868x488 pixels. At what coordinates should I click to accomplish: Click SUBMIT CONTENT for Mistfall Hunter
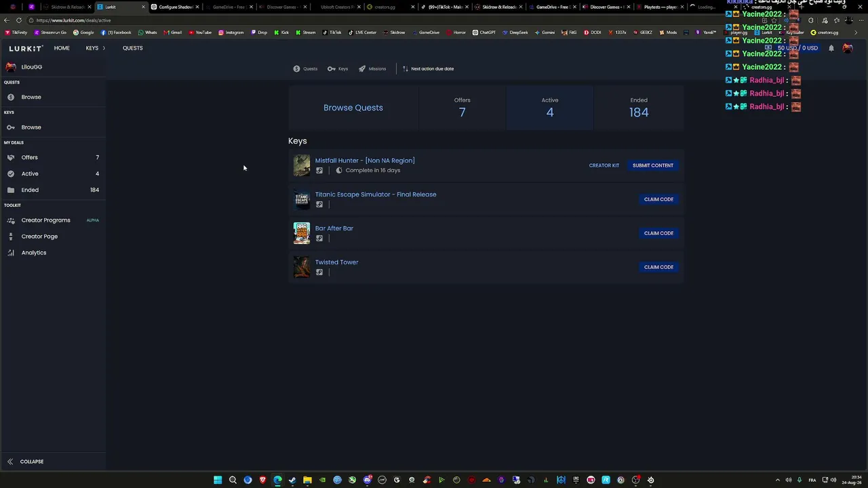653,165
